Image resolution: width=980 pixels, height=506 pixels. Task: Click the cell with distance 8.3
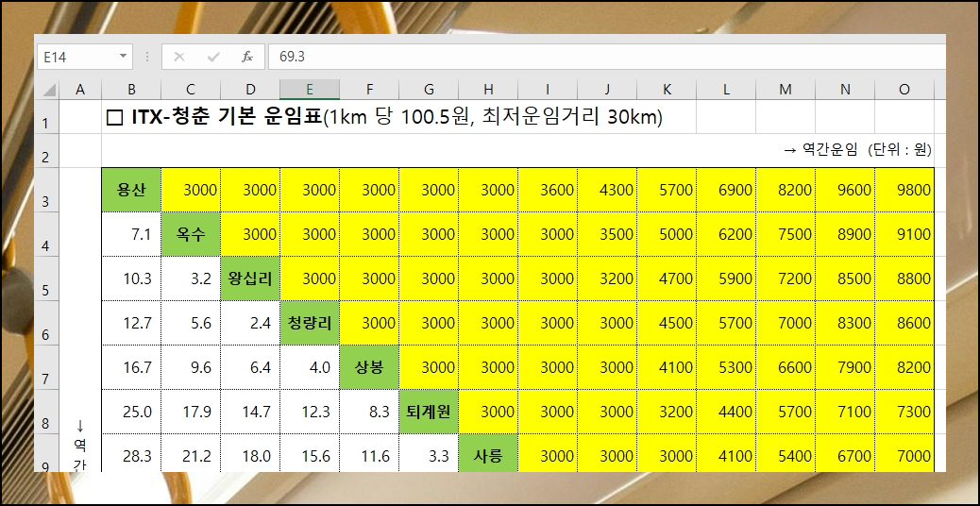click(x=369, y=412)
